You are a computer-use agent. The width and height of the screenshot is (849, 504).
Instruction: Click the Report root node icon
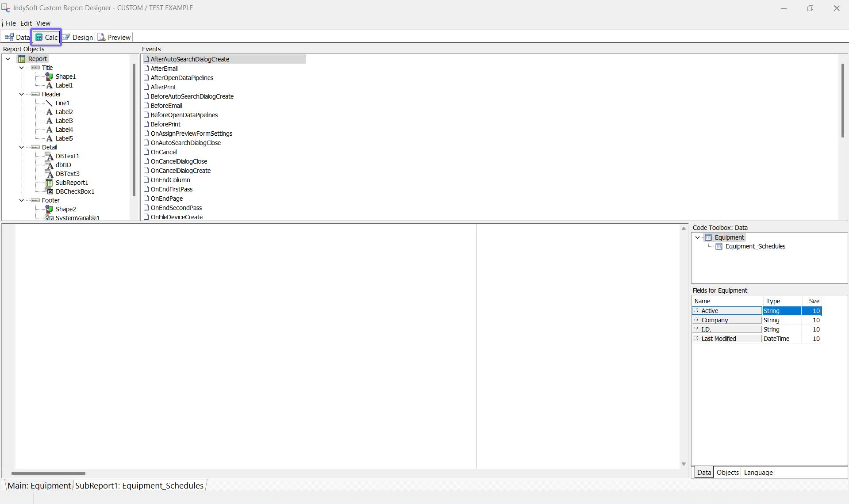22,59
